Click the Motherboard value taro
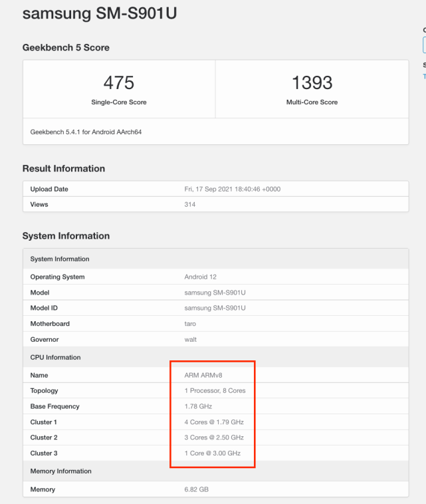The height and width of the screenshot is (504, 426). pyautogui.click(x=190, y=324)
